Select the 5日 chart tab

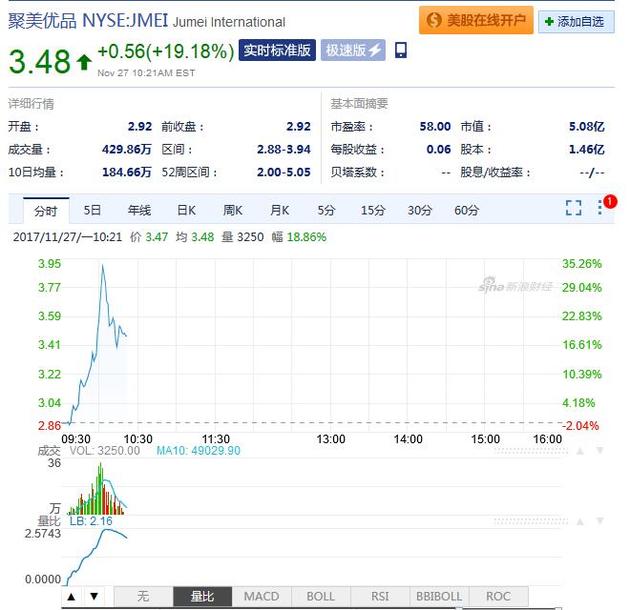[x=92, y=210]
